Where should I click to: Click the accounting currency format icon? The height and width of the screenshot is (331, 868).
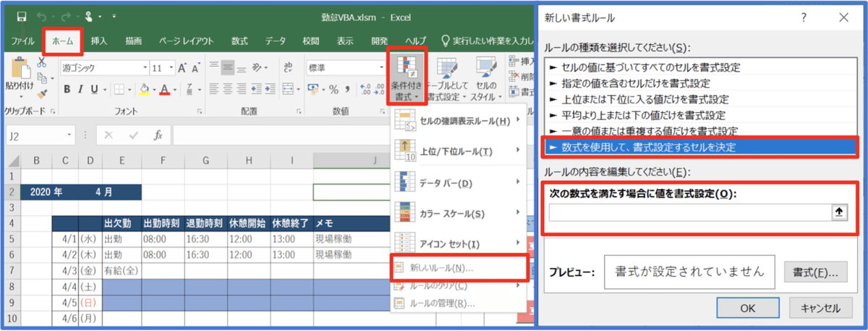click(x=313, y=90)
